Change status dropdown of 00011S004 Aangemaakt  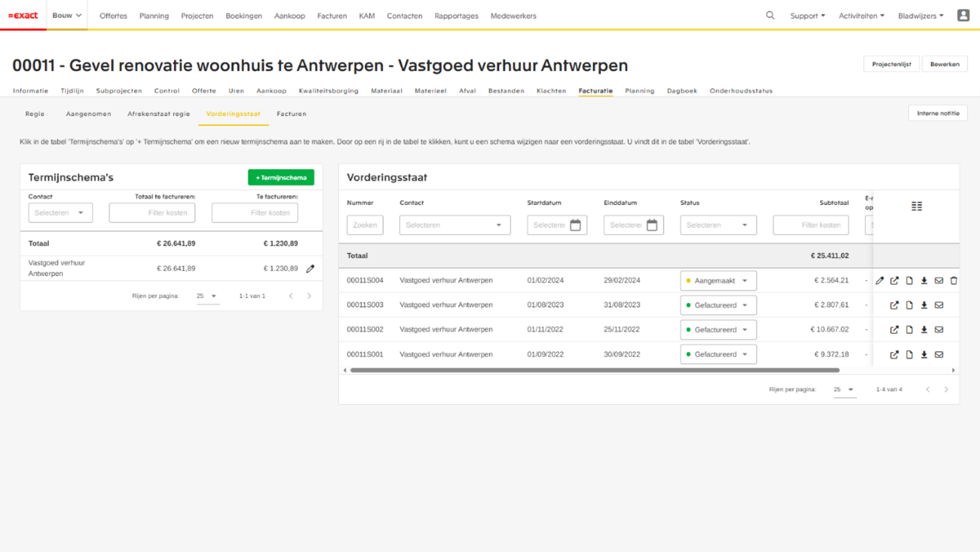point(718,281)
